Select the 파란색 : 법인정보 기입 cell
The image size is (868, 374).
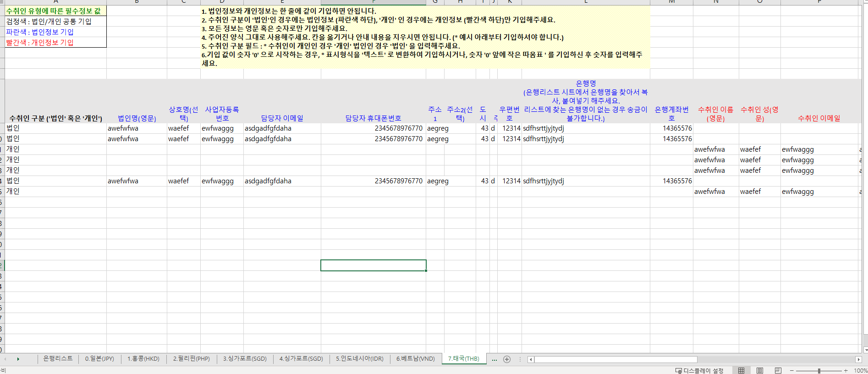pos(55,32)
